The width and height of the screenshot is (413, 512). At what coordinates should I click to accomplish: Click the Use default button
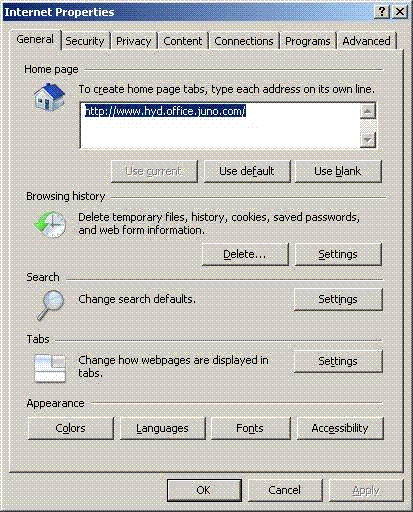247,171
